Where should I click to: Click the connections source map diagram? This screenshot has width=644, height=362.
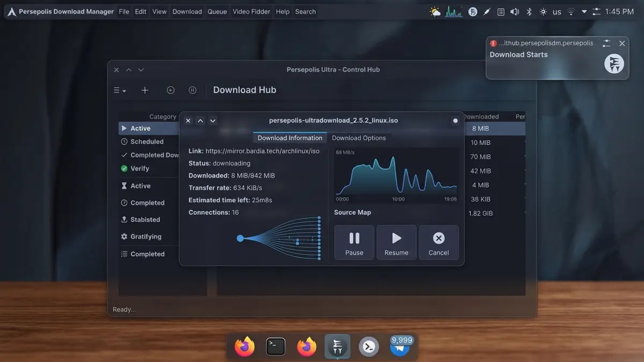point(279,238)
